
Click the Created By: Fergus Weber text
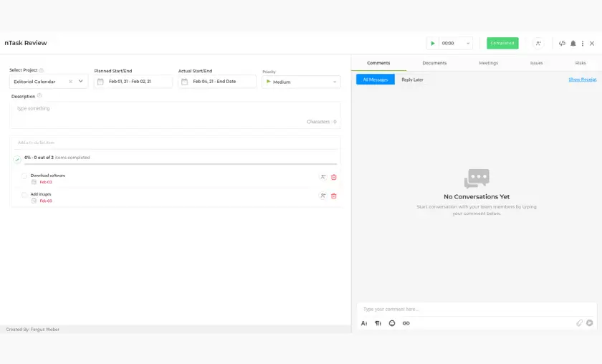point(33,330)
